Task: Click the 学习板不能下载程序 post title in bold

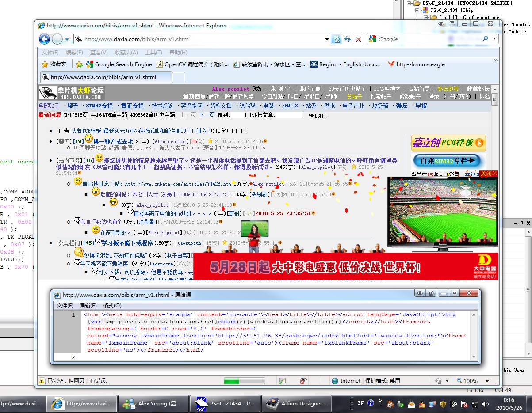Action: [127, 243]
